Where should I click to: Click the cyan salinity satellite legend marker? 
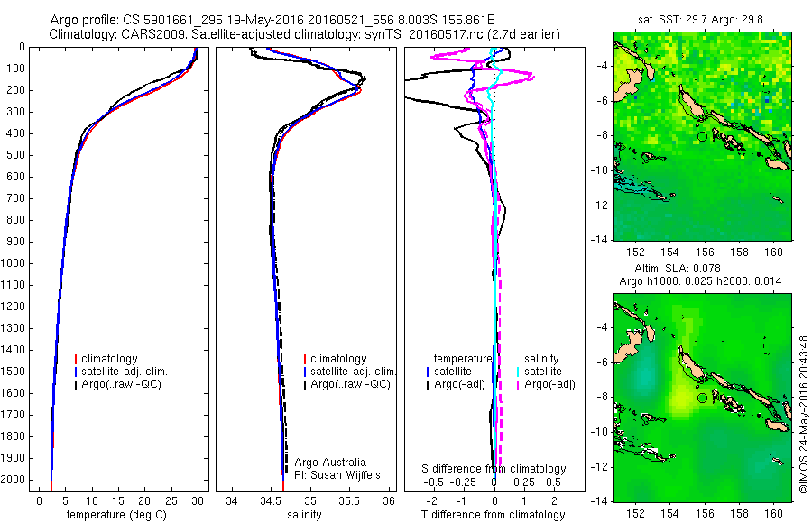point(518,372)
